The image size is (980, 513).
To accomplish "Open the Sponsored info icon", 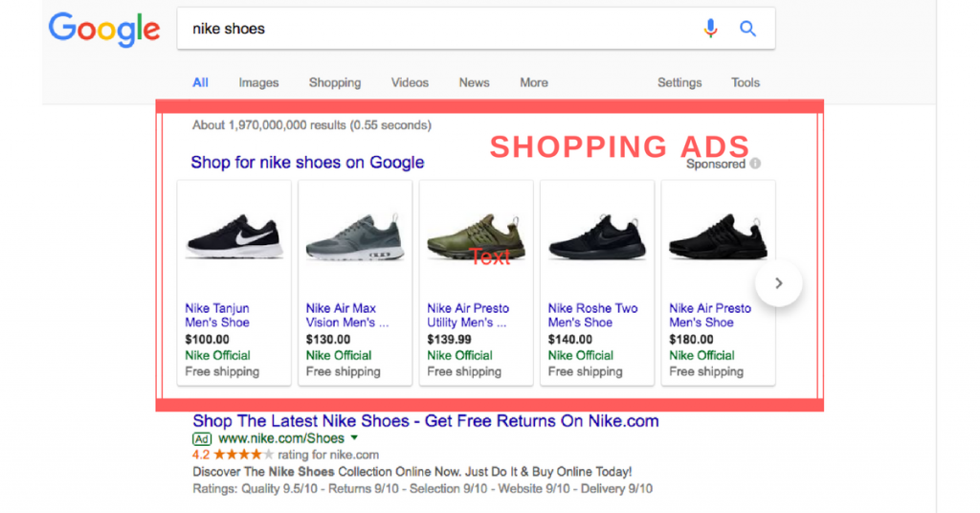I will (756, 164).
